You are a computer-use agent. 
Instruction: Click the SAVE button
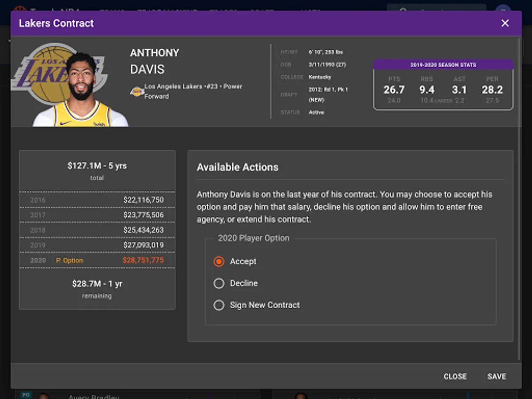click(x=497, y=376)
